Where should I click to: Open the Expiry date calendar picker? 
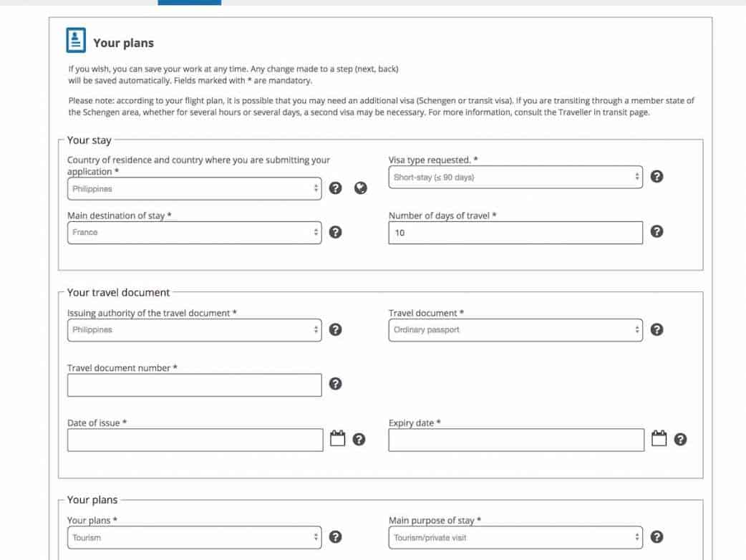pos(659,438)
